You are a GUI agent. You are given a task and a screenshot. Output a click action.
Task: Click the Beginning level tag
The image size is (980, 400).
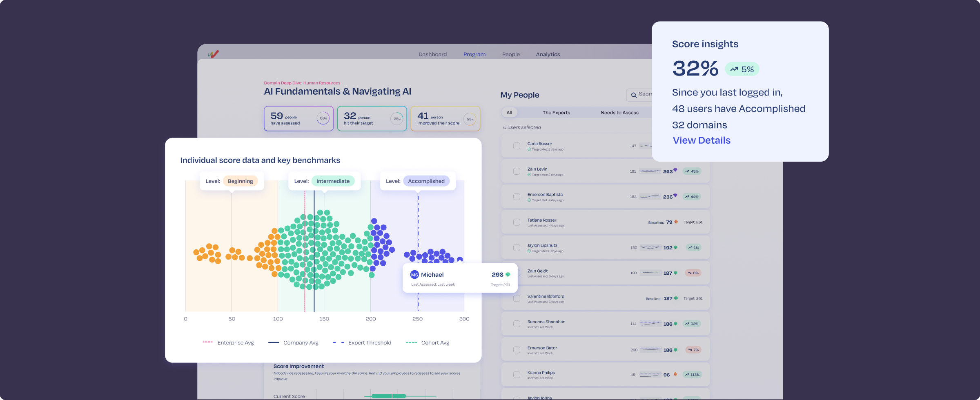240,181
